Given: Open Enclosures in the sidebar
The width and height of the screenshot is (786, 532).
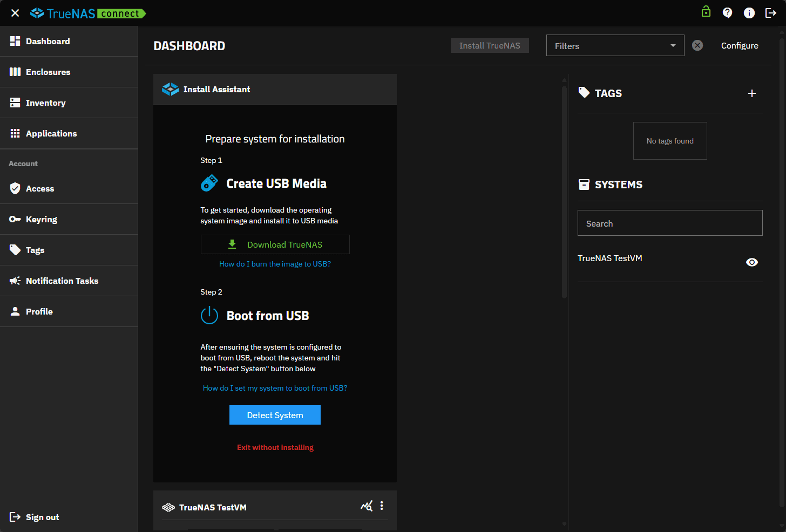Looking at the screenshot, I should 48,72.
